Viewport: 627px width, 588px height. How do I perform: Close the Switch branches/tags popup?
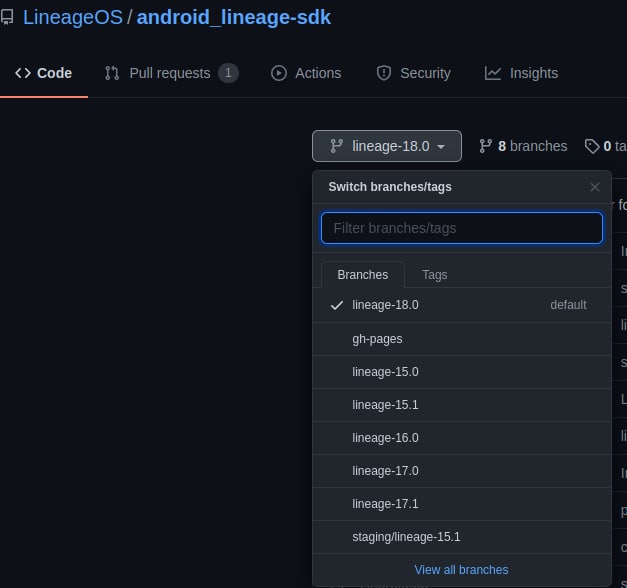click(595, 187)
